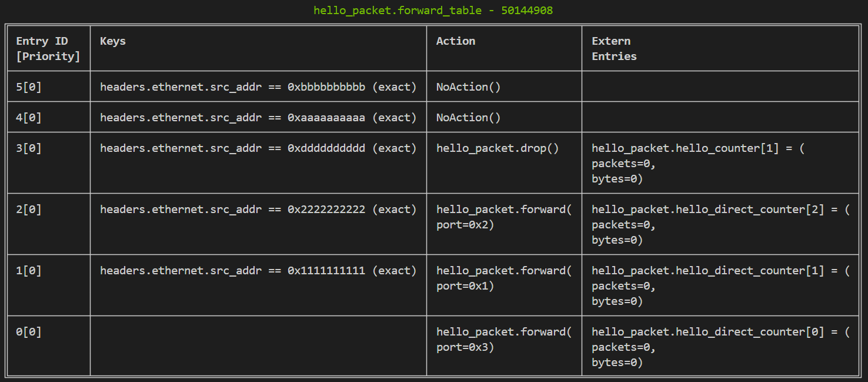This screenshot has height=382, width=868.
Task: Click the hello_direct_counter[0] extern entry
Action: 721,347
